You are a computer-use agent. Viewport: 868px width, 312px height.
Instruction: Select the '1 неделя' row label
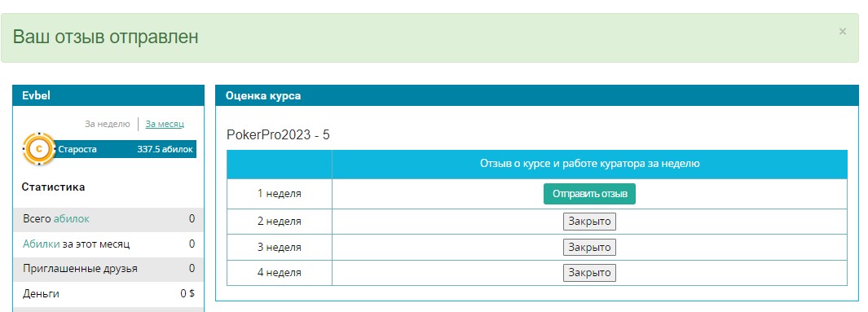click(280, 194)
